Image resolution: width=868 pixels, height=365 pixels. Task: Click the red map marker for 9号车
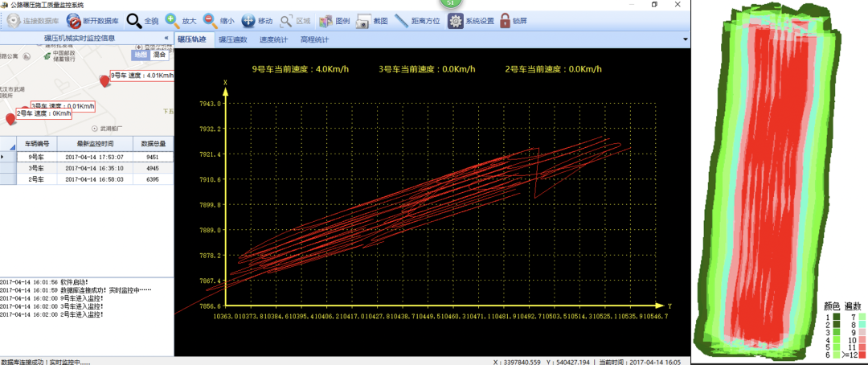click(103, 79)
